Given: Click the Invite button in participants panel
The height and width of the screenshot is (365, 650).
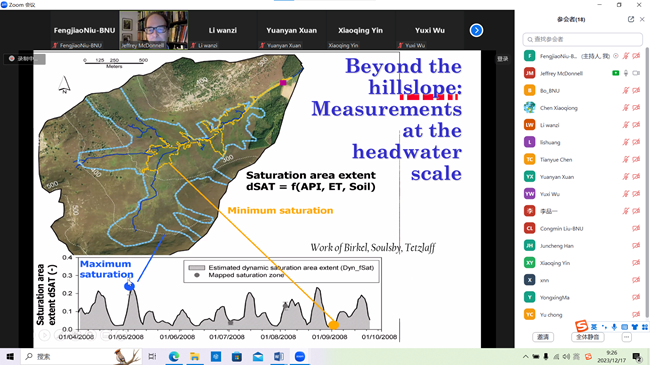Looking at the screenshot, I should coord(543,337).
